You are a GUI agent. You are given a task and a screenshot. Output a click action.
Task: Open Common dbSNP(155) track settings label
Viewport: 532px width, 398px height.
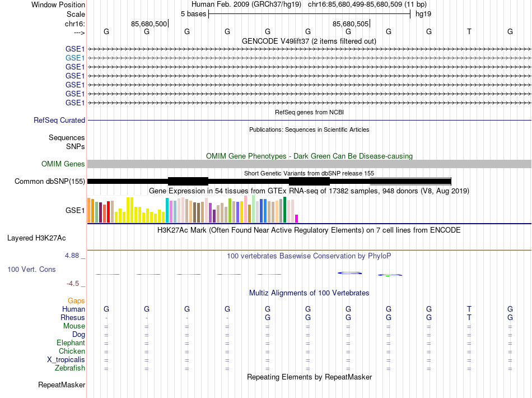click(50, 181)
